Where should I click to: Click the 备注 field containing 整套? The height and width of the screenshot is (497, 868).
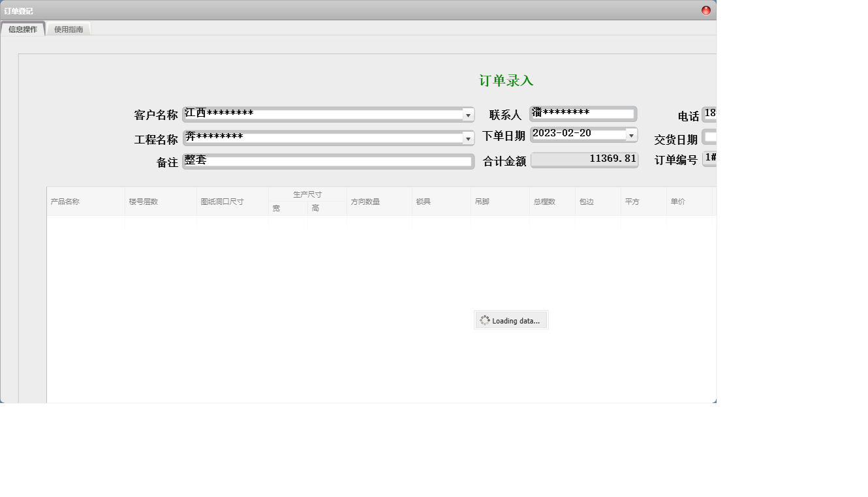pos(326,160)
